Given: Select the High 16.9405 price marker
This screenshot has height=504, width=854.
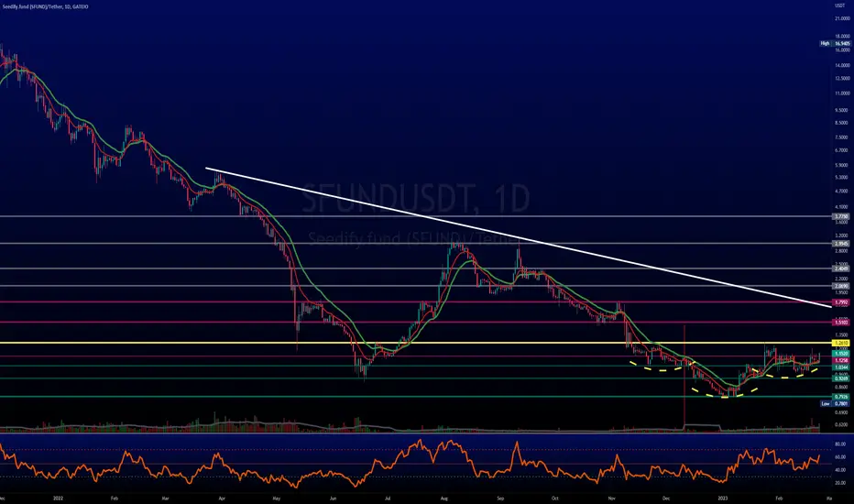Looking at the screenshot, I should click(836, 43).
